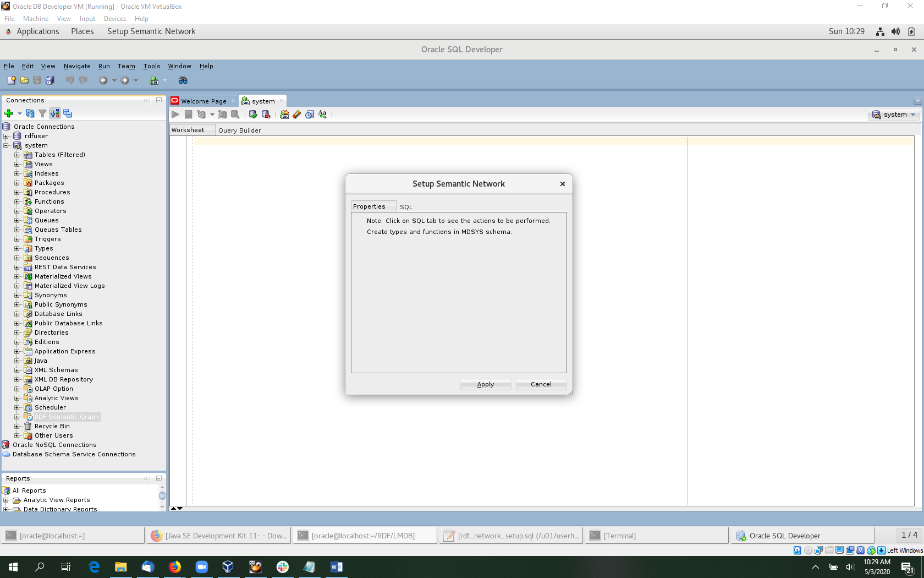Toggle the sorted tree view in Connections
Viewport: 924px width, 578px height.
pyautogui.click(x=54, y=113)
